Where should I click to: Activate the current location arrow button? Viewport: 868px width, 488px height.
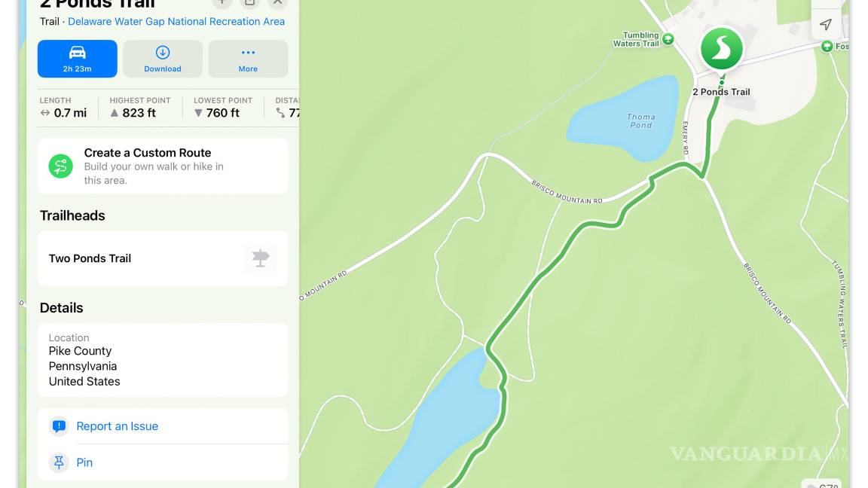click(x=825, y=24)
